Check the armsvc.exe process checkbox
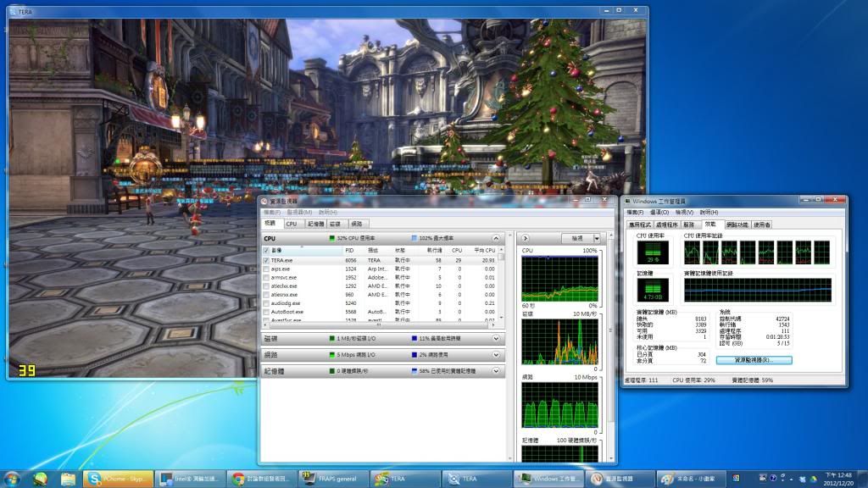Image resolution: width=868 pixels, height=488 pixels. [266, 277]
